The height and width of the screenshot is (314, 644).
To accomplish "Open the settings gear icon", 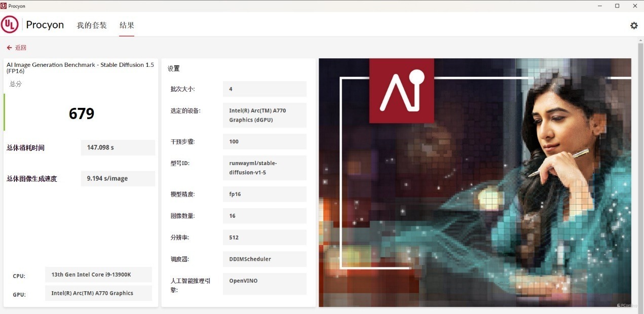I will tap(634, 25).
